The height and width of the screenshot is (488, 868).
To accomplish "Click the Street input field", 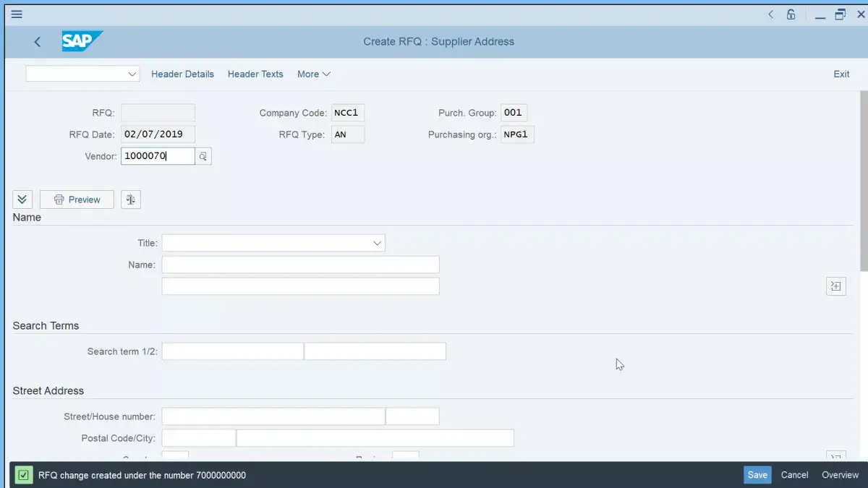I will [273, 416].
